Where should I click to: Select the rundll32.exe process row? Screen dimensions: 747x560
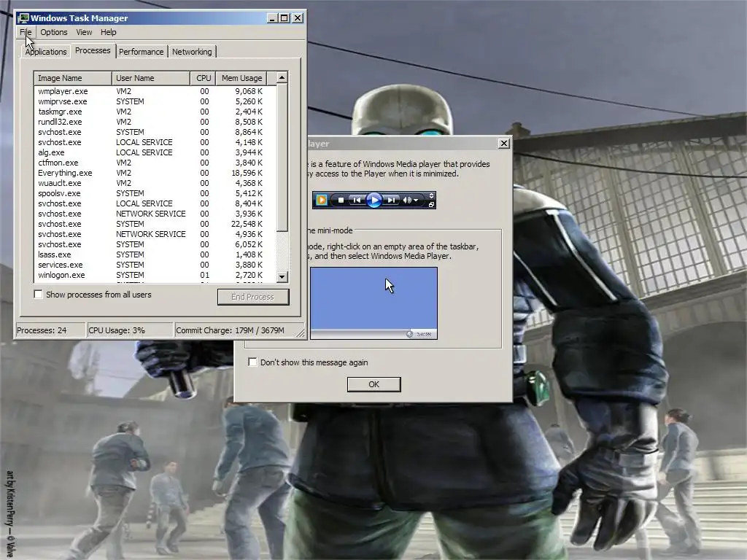point(155,122)
